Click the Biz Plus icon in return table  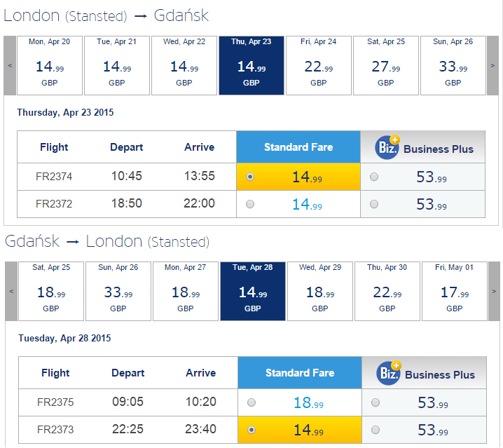pyautogui.click(x=389, y=373)
